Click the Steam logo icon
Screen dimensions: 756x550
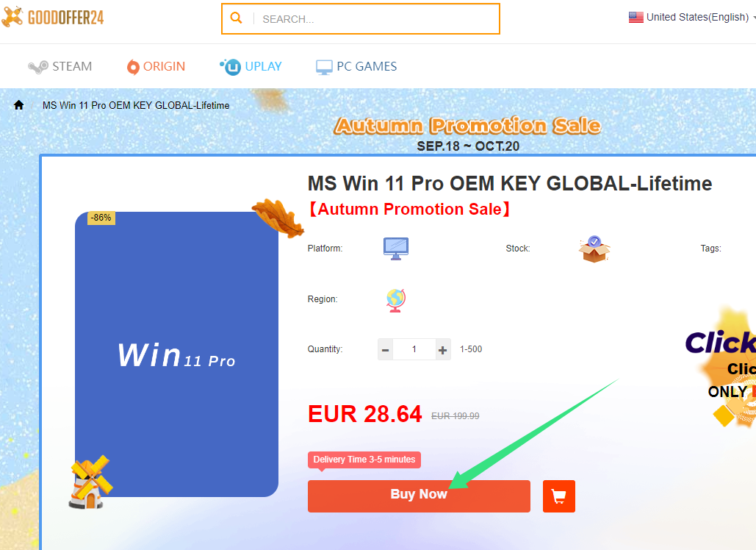(x=37, y=67)
